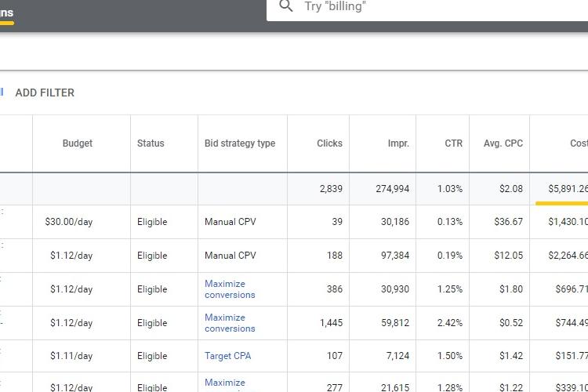Click the $1.80 Avg. CPC cell
588x392 pixels.
510,289
